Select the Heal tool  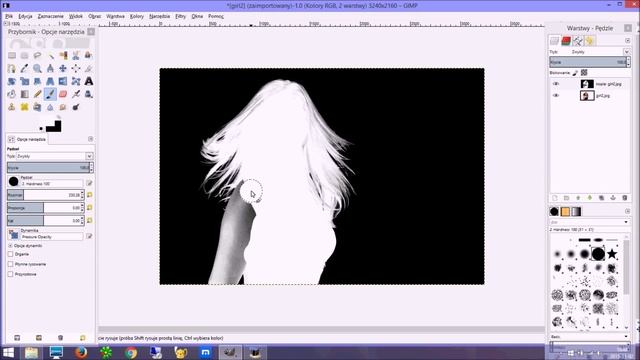24,107
